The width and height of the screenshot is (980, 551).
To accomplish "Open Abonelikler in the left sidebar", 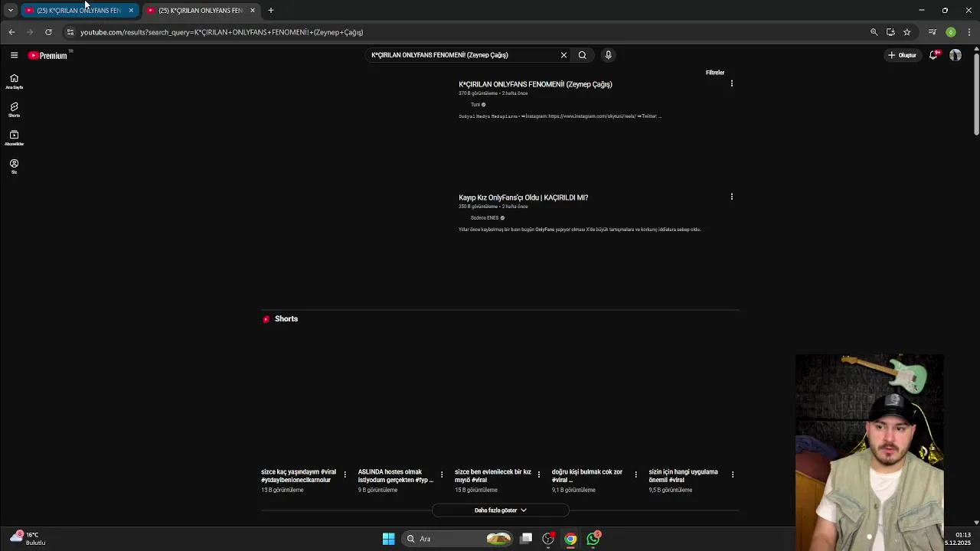I will [x=14, y=139].
